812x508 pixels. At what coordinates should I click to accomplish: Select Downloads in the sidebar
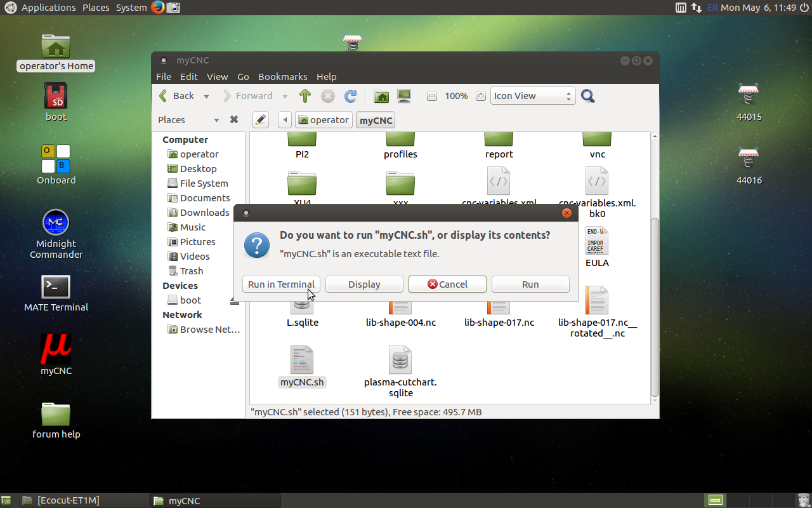204,213
